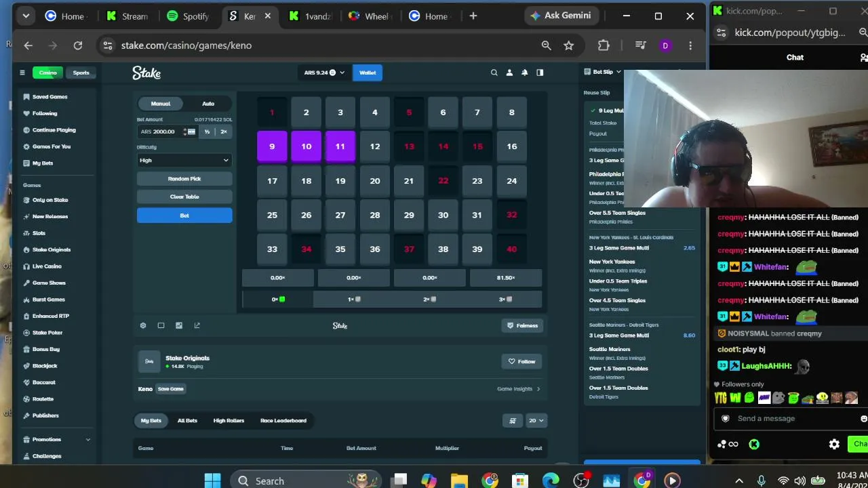Viewport: 868px width, 488px height.
Task: Open the High Rollers tab
Action: [x=229, y=420]
